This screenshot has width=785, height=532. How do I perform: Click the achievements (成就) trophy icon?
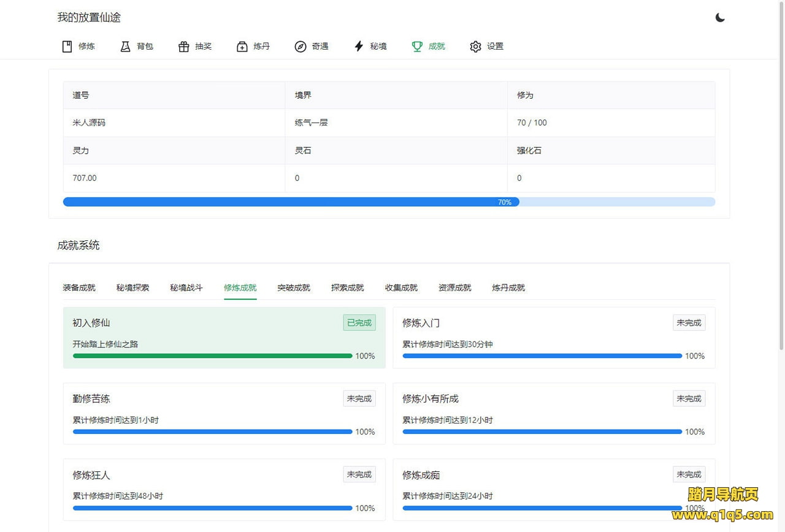pyautogui.click(x=417, y=47)
